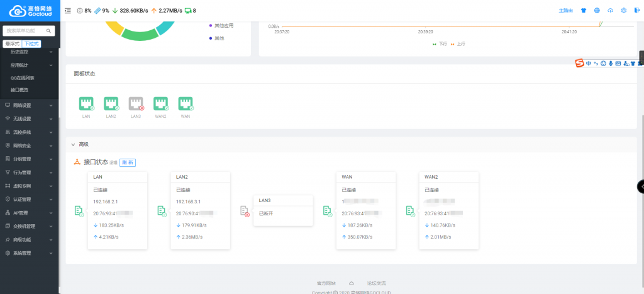644x294 pixels.
Task: Expand the 无线设置 sidebar menu
Action: click(29, 118)
